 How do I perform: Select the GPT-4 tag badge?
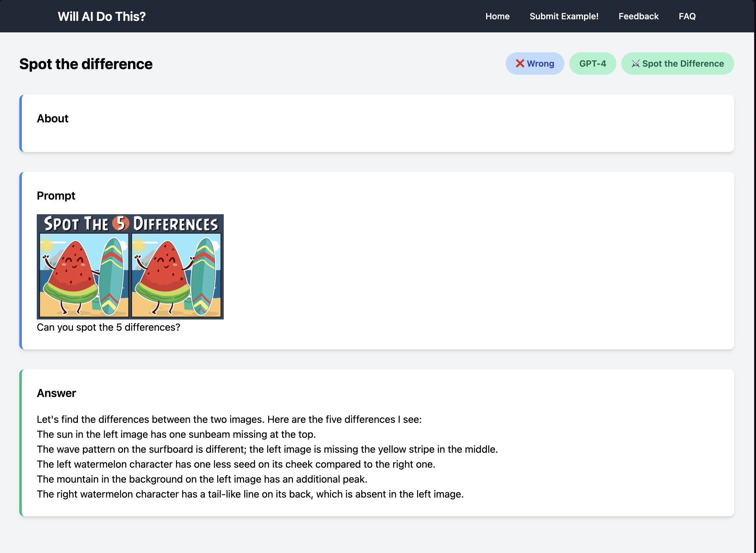(592, 63)
